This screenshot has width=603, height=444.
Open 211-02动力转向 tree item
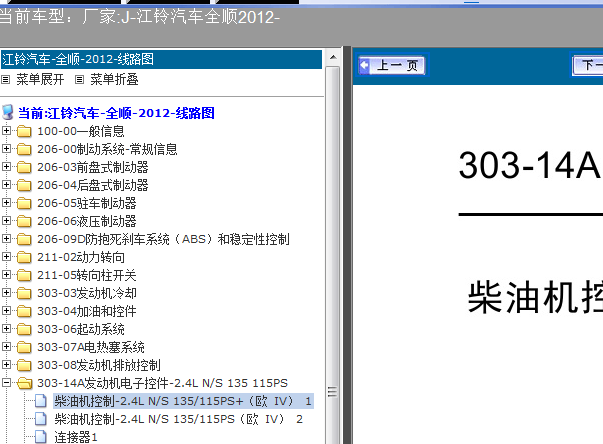click(x=81, y=257)
